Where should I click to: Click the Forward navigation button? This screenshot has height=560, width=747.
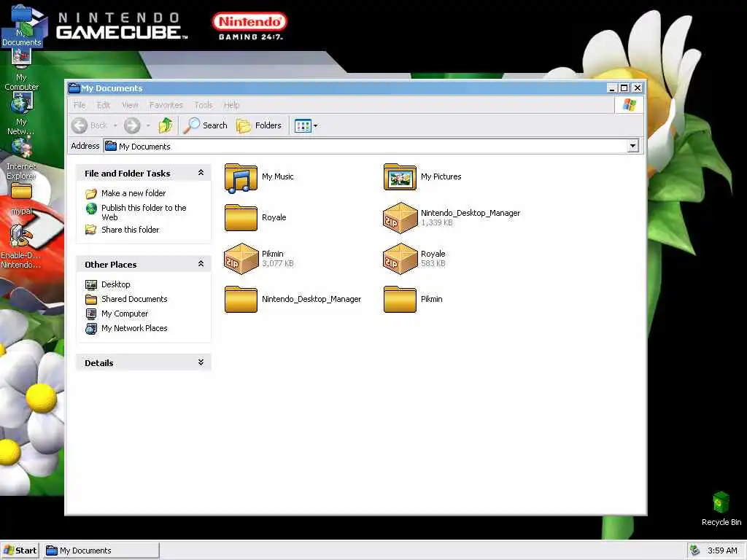[x=132, y=125]
